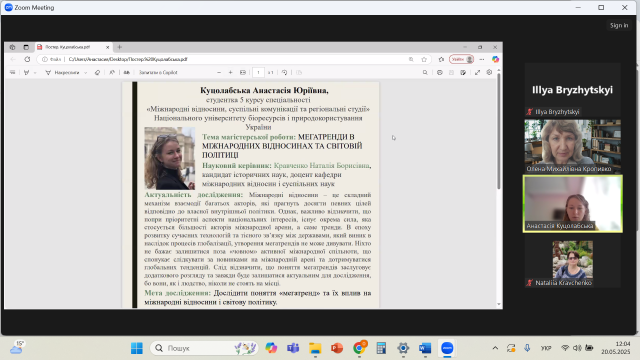This screenshot has width=640, height=360.
Task: Open the PDF table of contents icon
Action: 13,72
